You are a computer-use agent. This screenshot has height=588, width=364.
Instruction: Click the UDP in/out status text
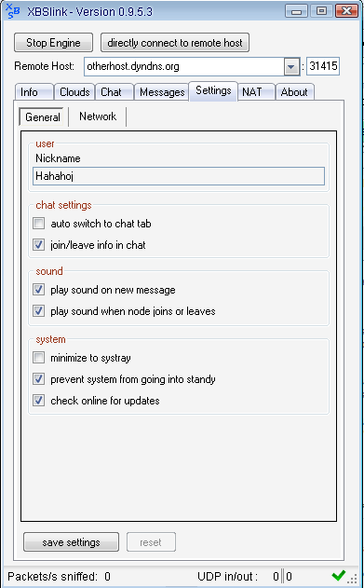(x=245, y=577)
